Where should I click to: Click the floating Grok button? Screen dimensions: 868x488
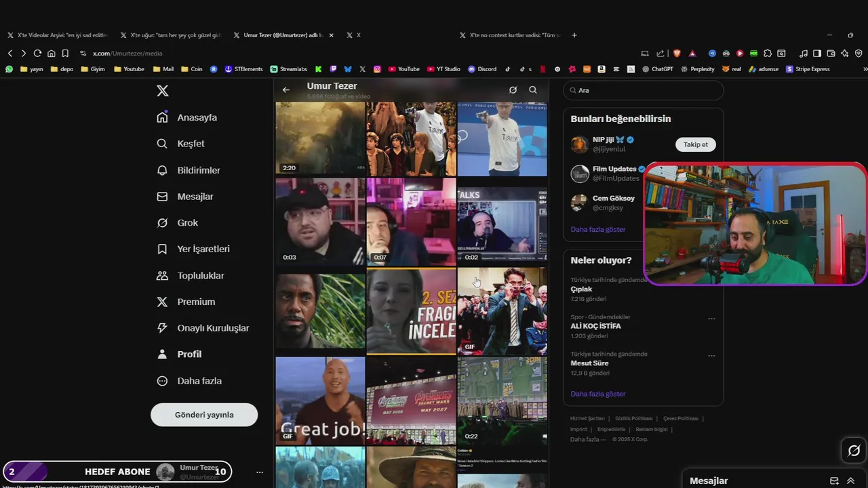click(854, 451)
